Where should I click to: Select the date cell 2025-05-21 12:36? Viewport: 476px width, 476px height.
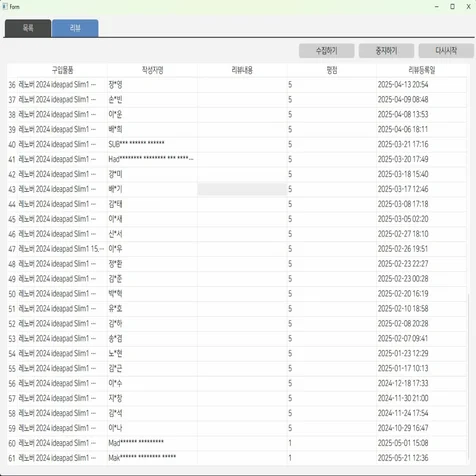pos(422,458)
